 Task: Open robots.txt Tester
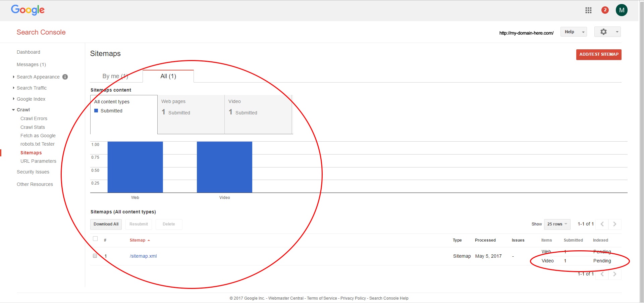pos(38,144)
